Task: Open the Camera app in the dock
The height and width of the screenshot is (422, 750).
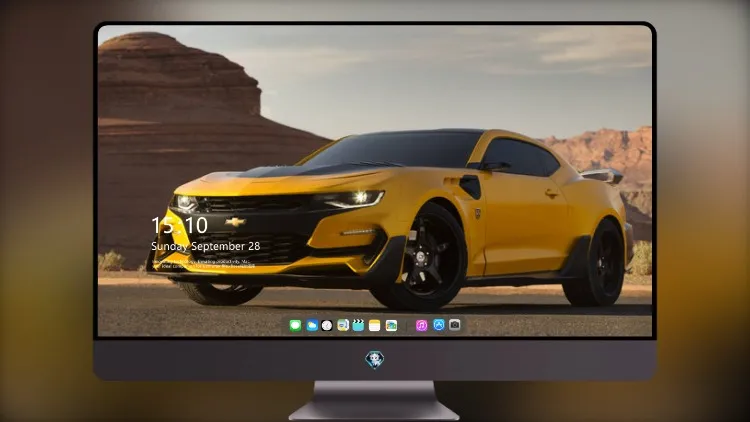Action: pyautogui.click(x=455, y=325)
